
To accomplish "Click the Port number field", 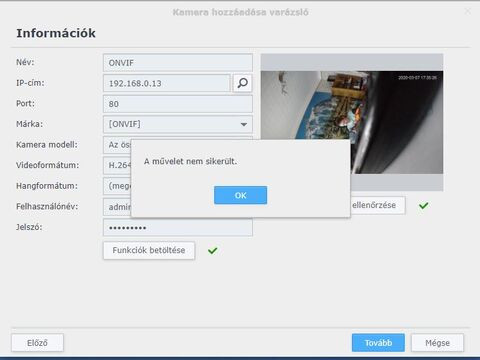I will pos(178,104).
